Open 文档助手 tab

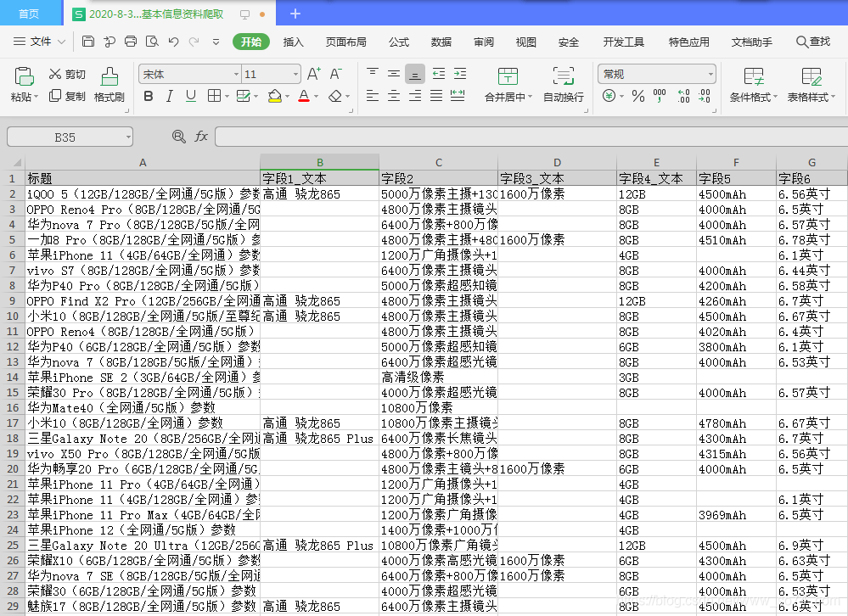tap(752, 42)
